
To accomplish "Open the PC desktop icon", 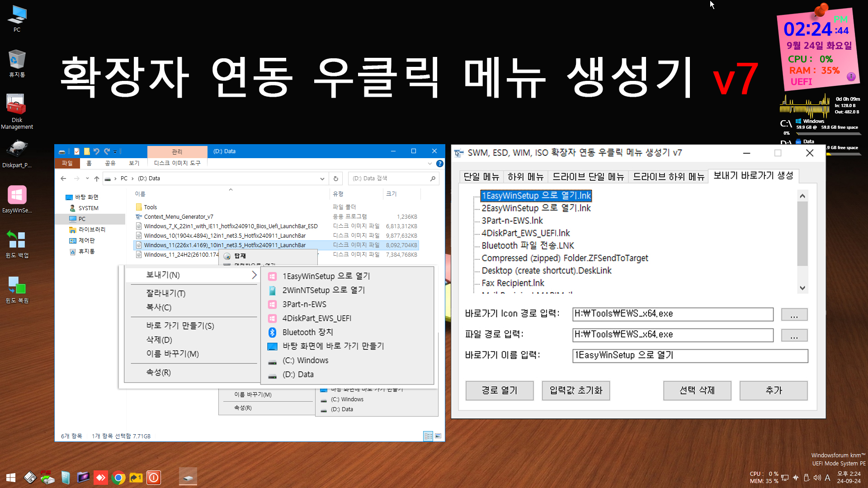I will click(17, 19).
